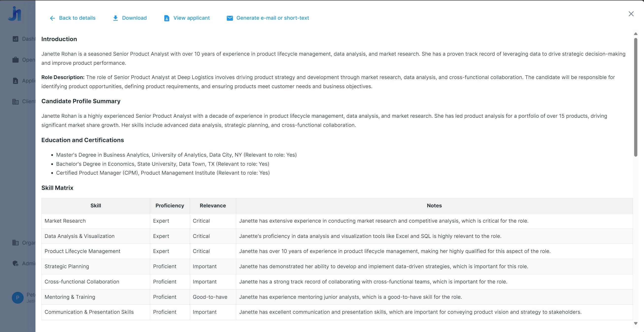Click the View applicant text link

(191, 18)
